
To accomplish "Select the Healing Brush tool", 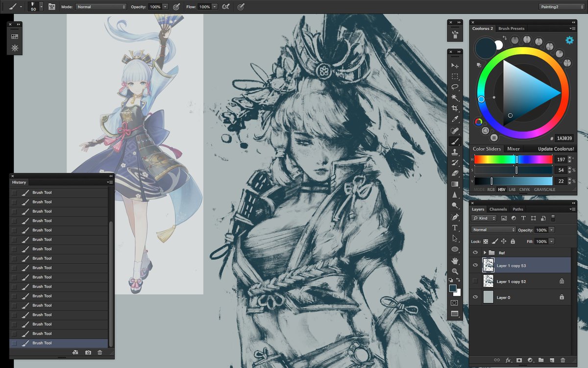I will click(x=455, y=131).
